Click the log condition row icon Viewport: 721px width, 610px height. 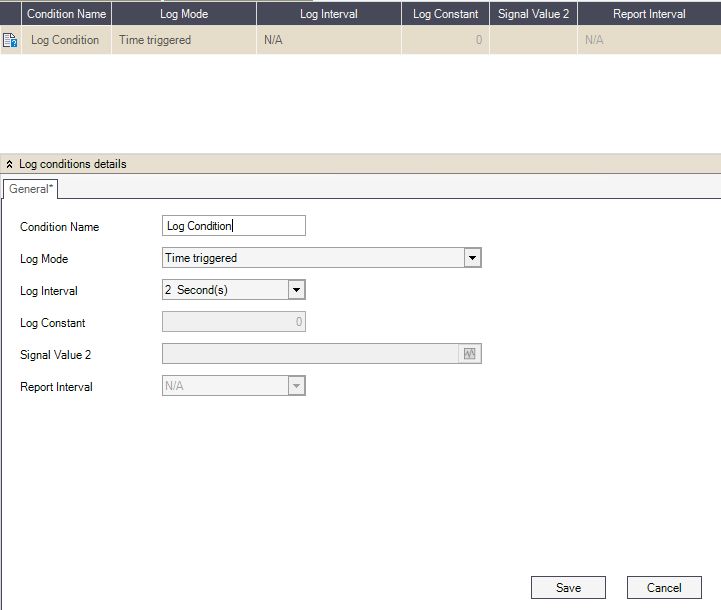click(x=11, y=40)
